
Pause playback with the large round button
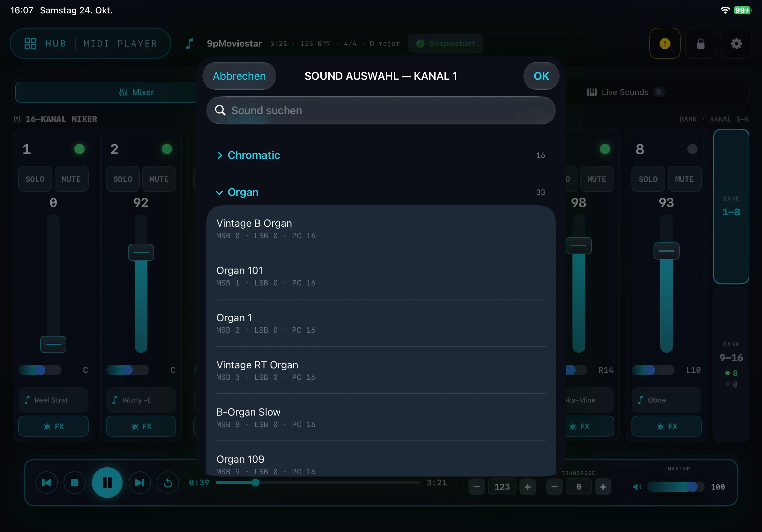coord(107,483)
